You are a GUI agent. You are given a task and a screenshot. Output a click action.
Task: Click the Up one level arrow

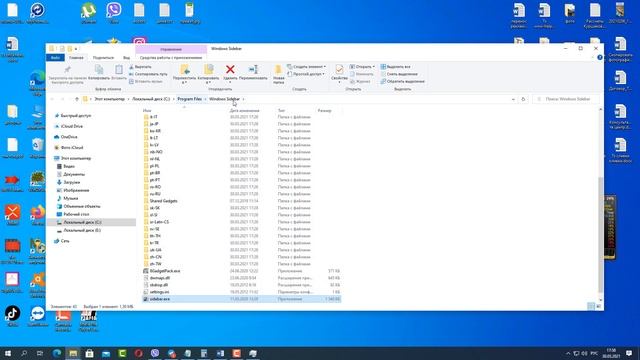coord(76,99)
